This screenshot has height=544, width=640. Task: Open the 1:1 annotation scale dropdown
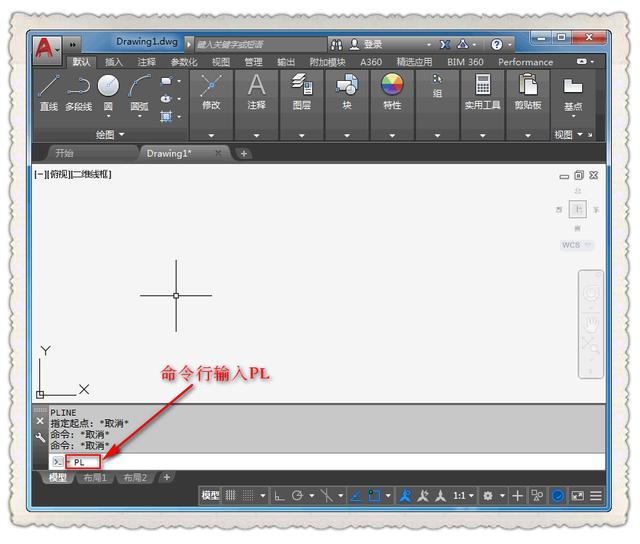464,495
